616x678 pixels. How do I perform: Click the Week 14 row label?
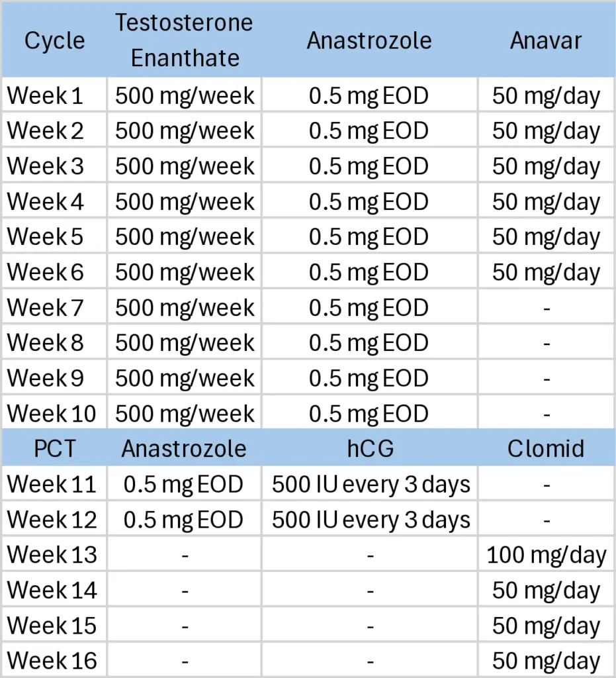tap(54, 590)
